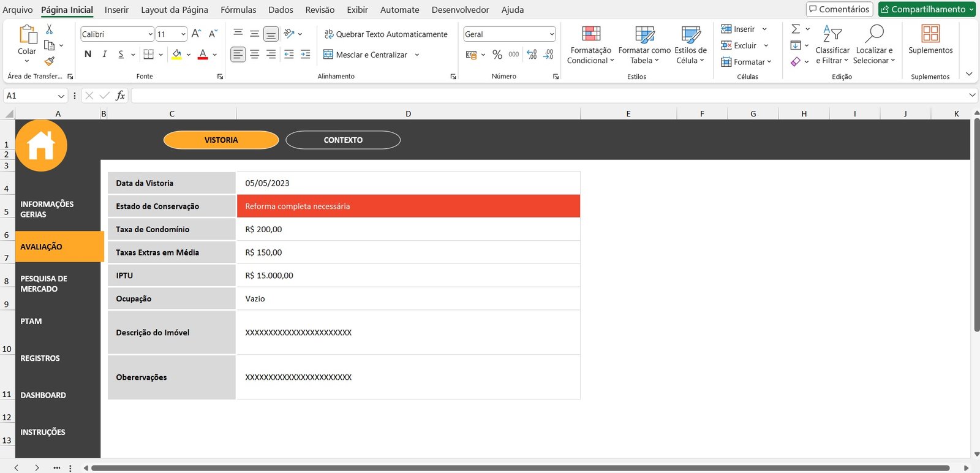Click Increase Indent icon
The width and height of the screenshot is (980, 473).
[306, 55]
